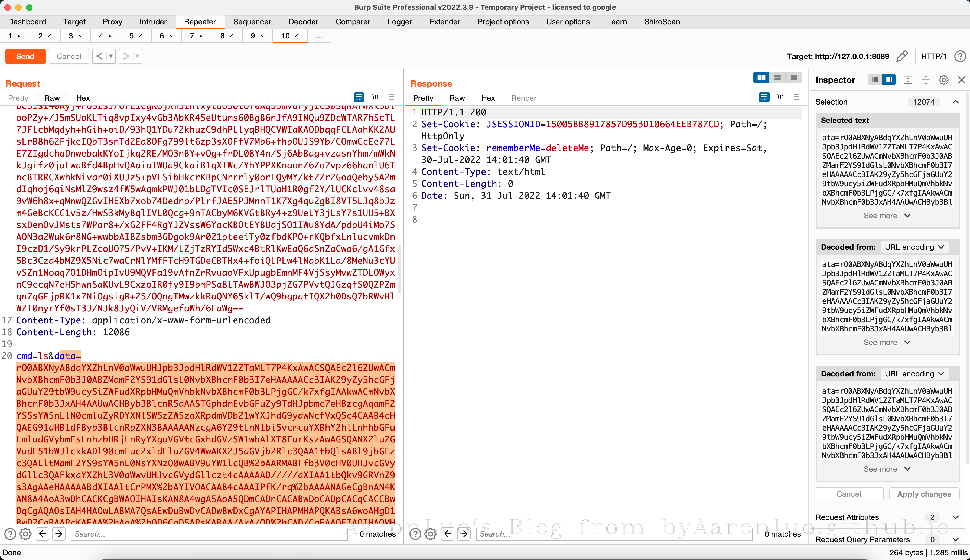
Task: Open Response pane hamburger menu
Action: 796,97
